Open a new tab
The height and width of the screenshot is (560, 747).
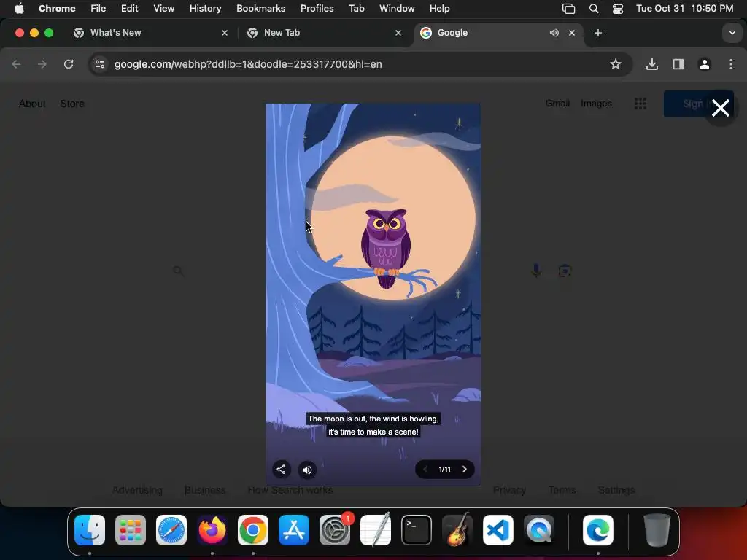(x=598, y=33)
